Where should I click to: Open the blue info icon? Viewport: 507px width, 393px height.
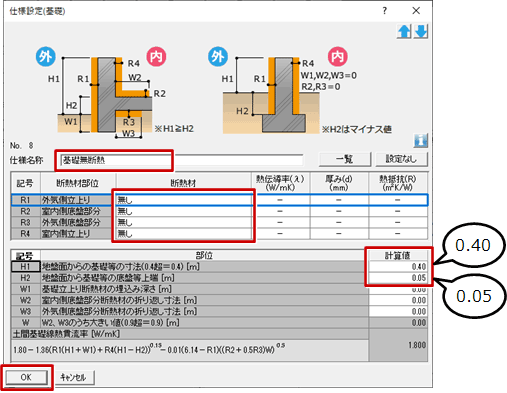[421, 141]
